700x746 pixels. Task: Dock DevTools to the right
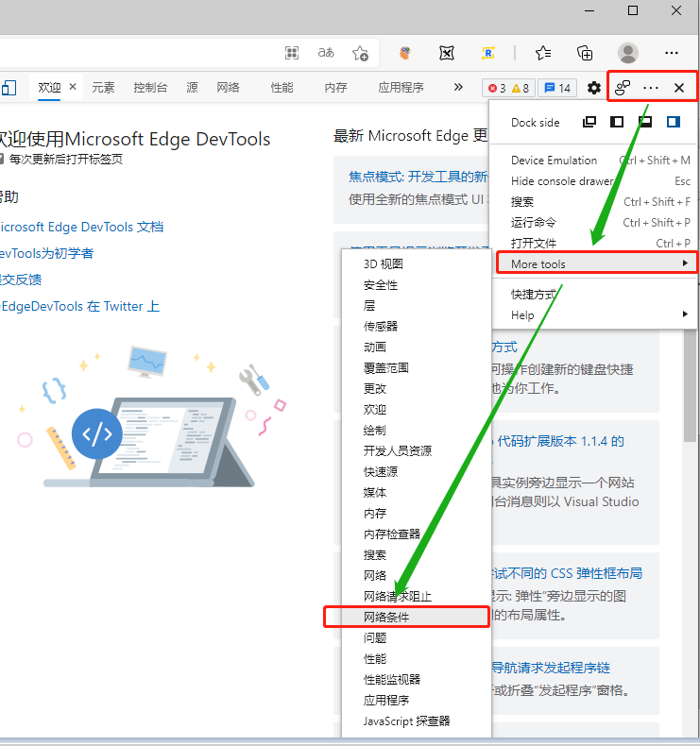(x=674, y=122)
